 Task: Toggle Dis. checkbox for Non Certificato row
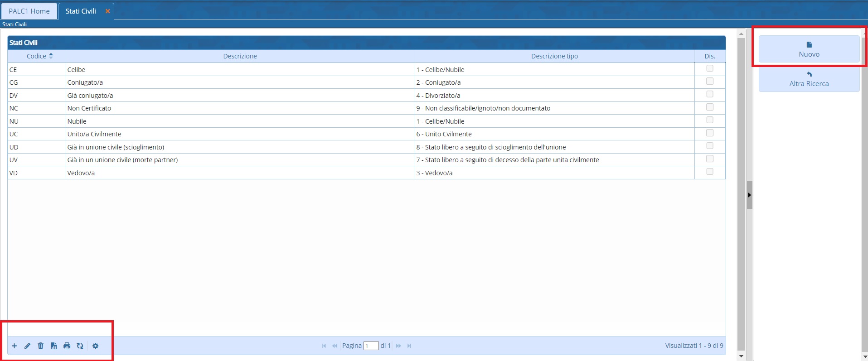(x=710, y=107)
